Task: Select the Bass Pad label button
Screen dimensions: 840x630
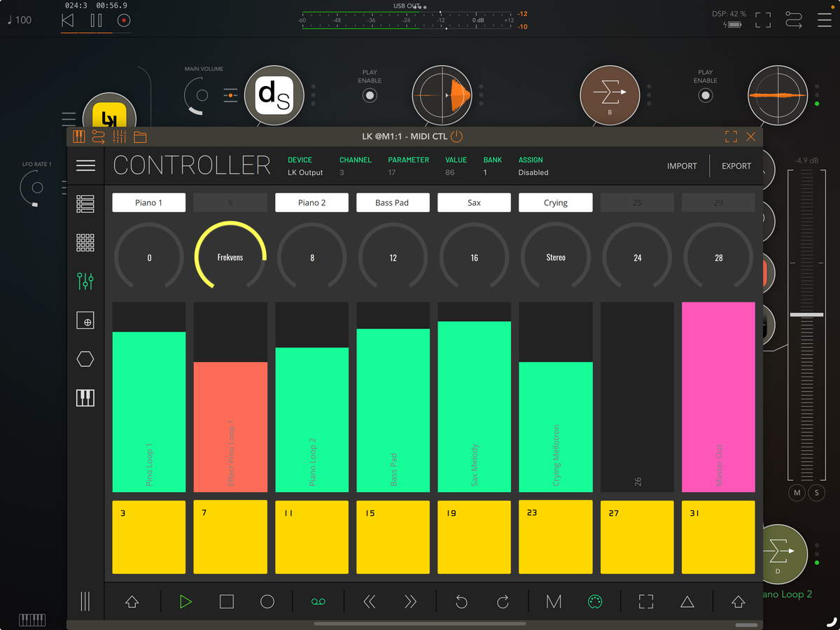Action: pos(393,203)
